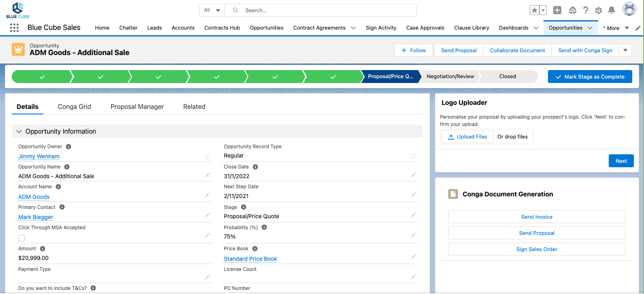Open the Standard Price Book link
The height and width of the screenshot is (294, 644).
[250, 259]
